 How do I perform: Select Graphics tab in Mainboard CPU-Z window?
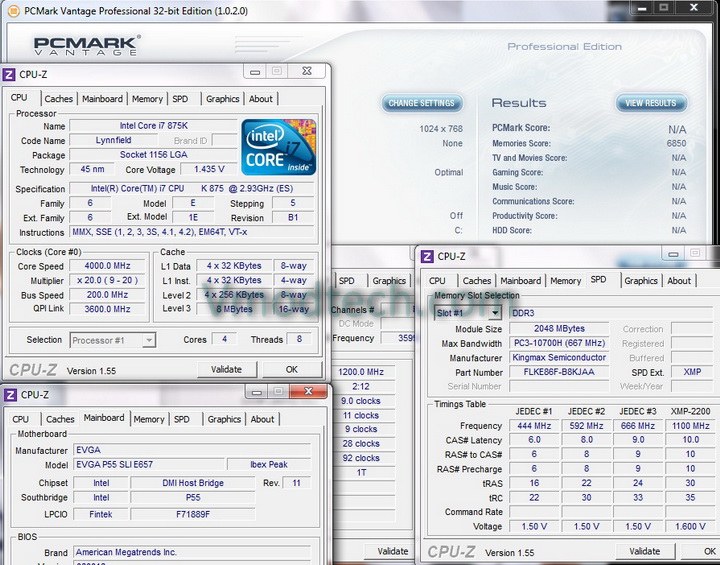[224, 419]
